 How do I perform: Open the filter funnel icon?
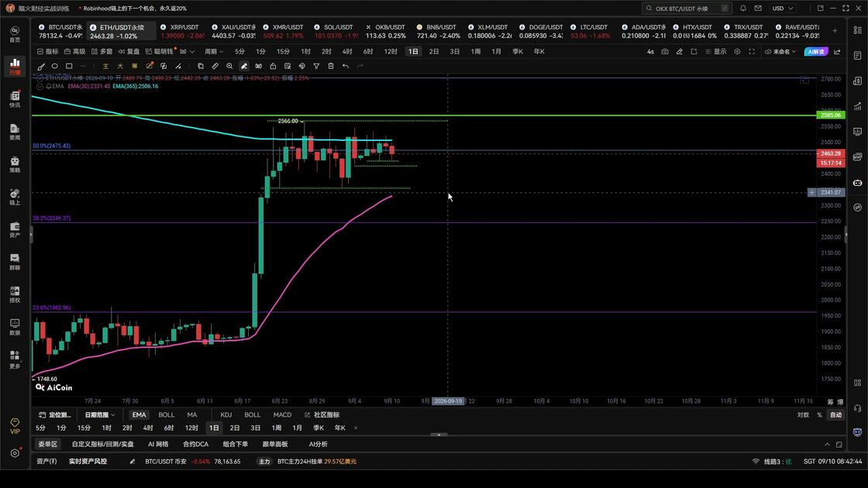(317, 67)
